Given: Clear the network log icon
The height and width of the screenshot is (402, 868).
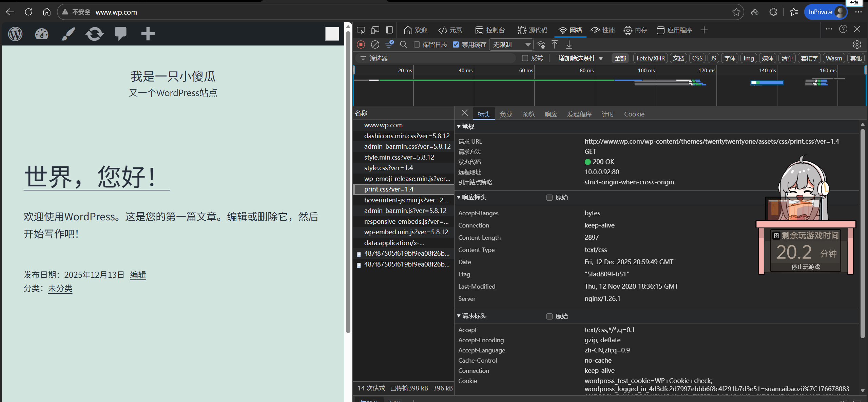Looking at the screenshot, I should coord(375,44).
